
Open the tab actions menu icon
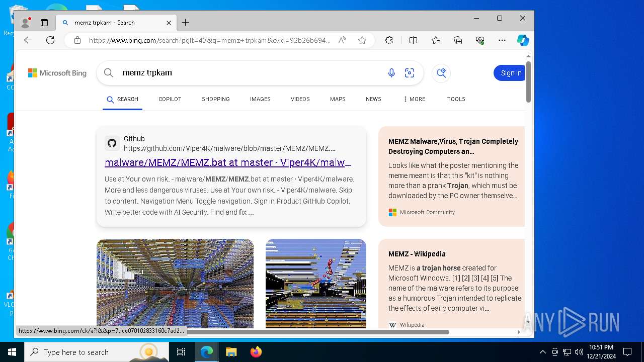[x=44, y=23]
